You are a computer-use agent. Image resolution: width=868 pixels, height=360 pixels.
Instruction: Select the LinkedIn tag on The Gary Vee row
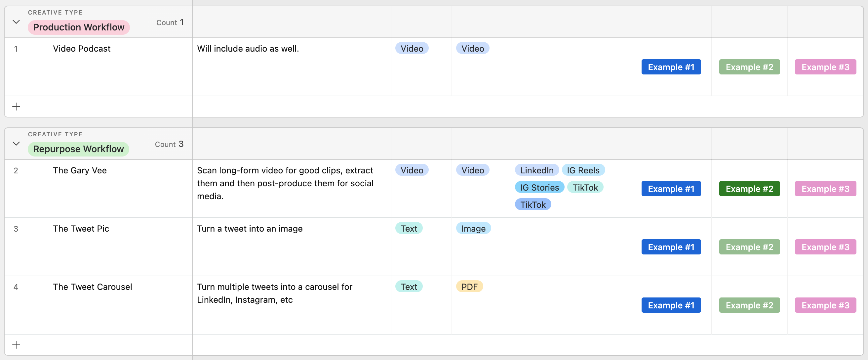(536, 170)
